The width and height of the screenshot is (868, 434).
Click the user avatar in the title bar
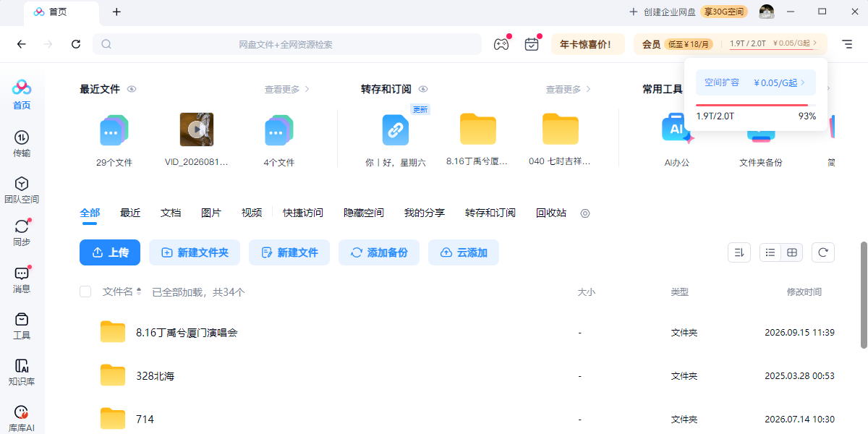(767, 12)
